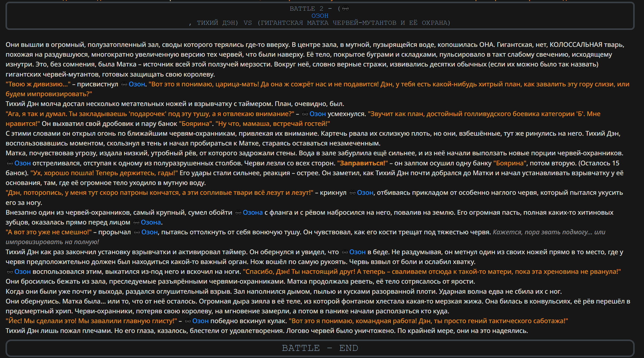Click the 'Йес! Мы сделали это!' quote
This screenshot has height=358, width=644.
click(41, 321)
